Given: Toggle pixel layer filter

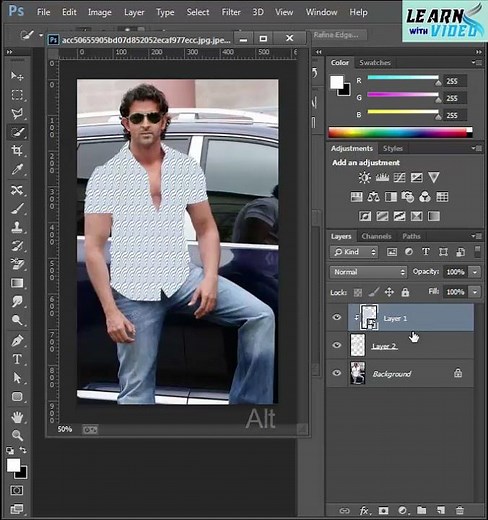Looking at the screenshot, I should click(392, 252).
